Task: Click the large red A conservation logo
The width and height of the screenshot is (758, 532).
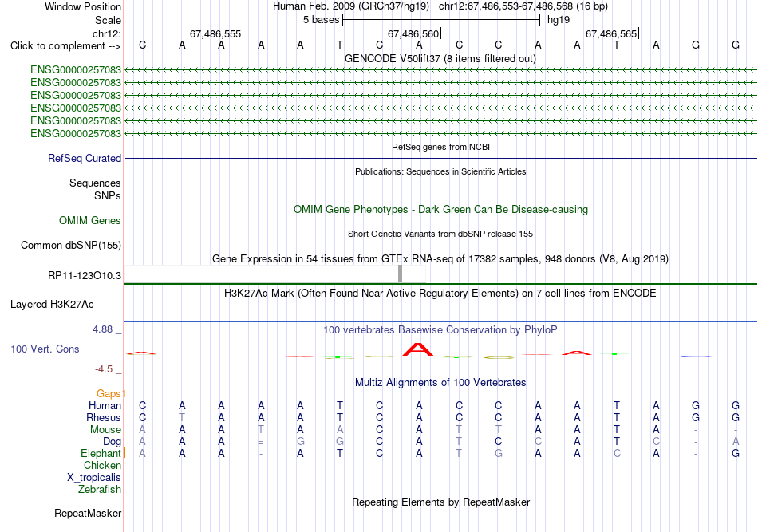Action: [418, 349]
